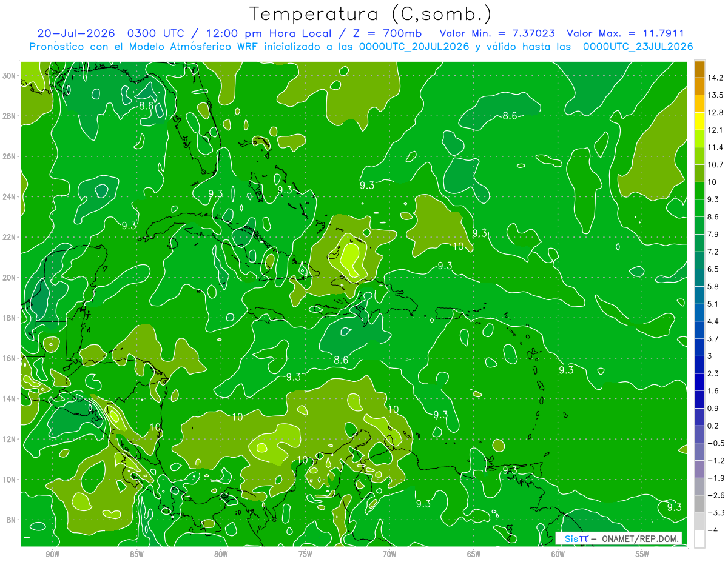Click the '0.9' colorbar value

(x=713, y=408)
